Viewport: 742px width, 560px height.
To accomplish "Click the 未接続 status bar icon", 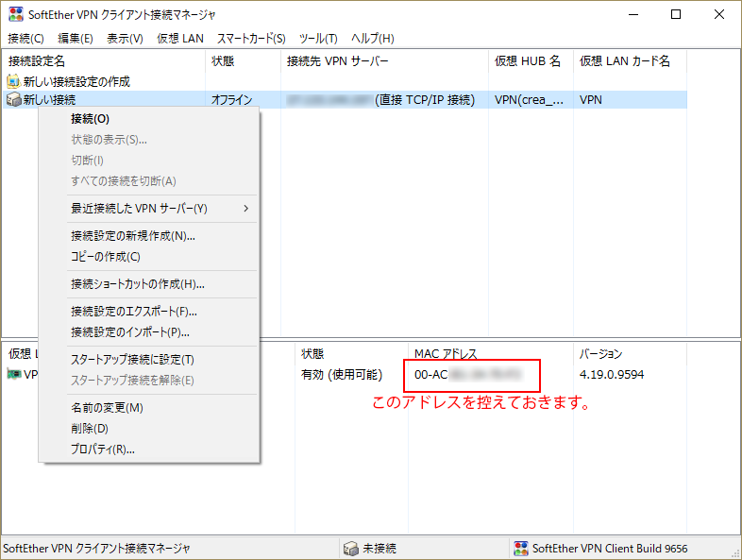I will 350,549.
